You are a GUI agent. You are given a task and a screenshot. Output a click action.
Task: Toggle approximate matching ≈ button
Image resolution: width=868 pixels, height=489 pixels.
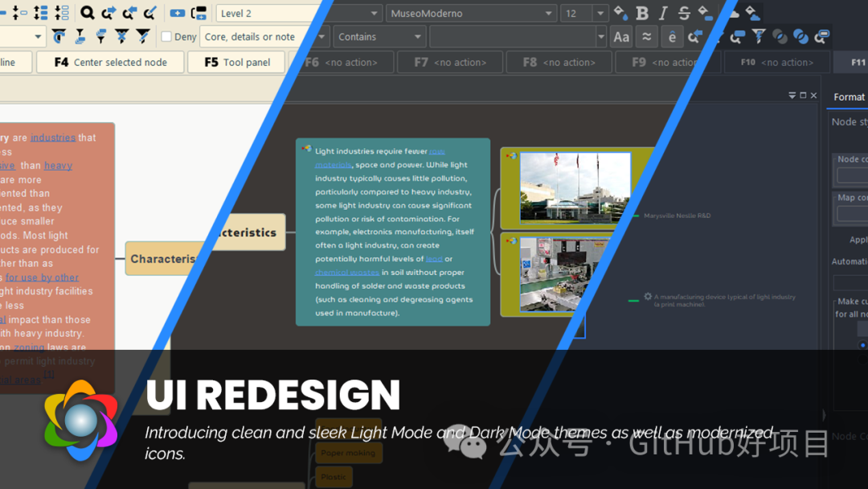646,36
